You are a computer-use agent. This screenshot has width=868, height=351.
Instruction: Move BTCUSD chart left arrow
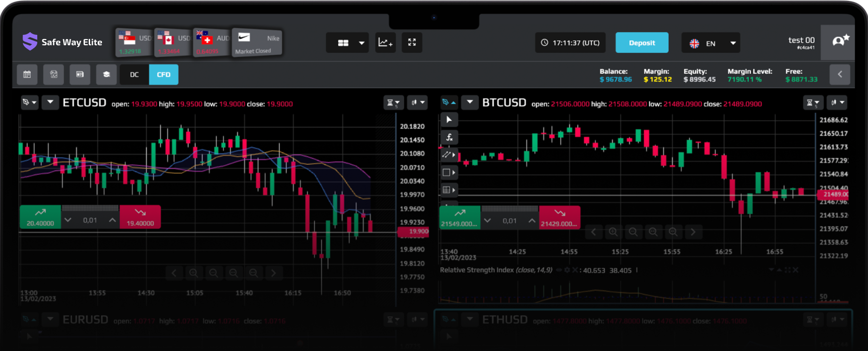[x=593, y=232]
